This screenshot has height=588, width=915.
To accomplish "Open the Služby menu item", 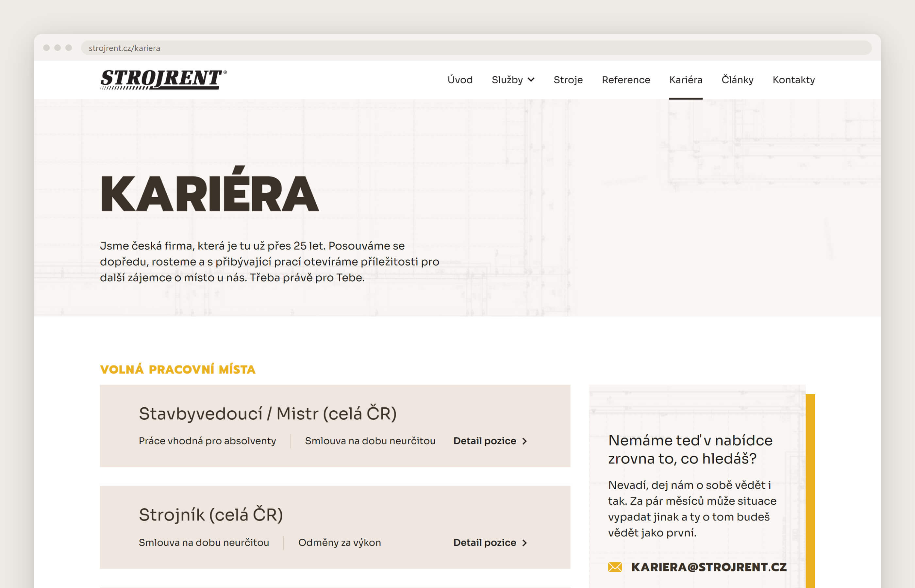I will tap(507, 80).
